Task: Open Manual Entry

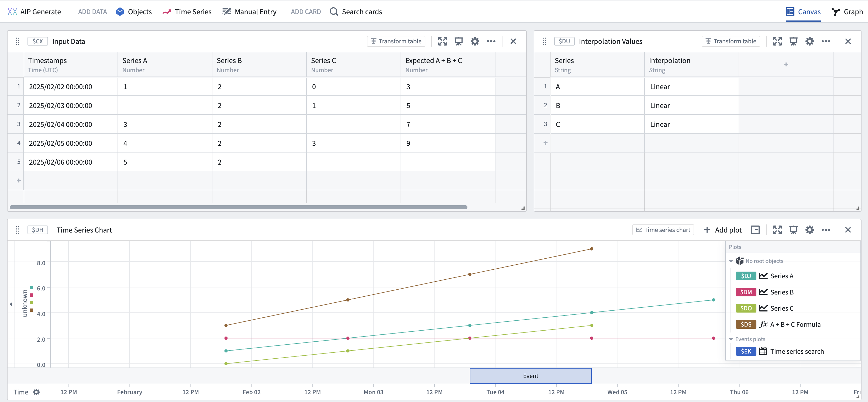Action: point(249,12)
